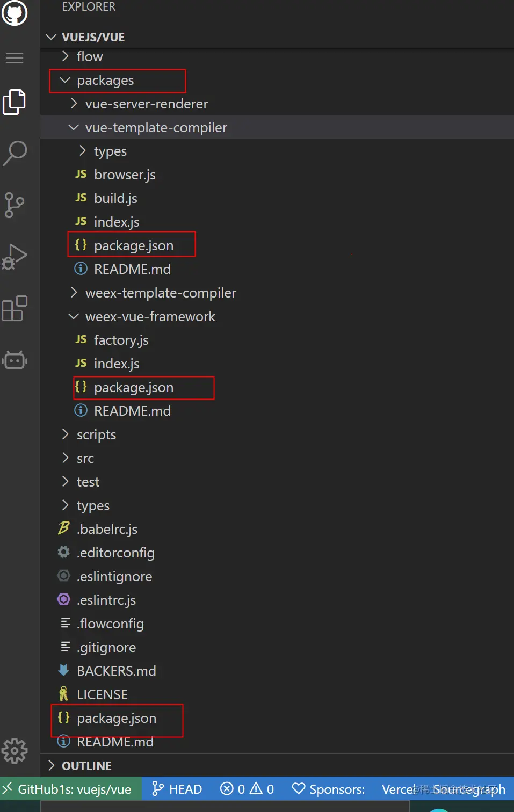
Task: Open .gitignore file
Action: coord(277,647)
